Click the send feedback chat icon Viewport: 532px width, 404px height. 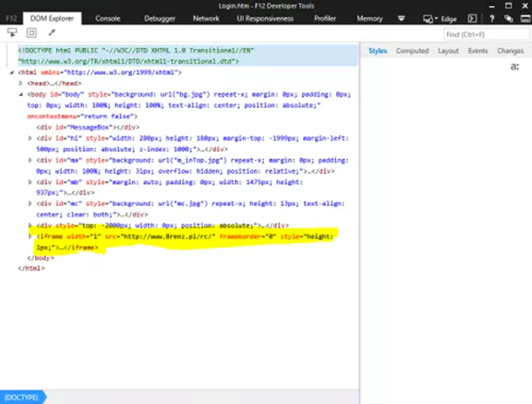[508, 18]
